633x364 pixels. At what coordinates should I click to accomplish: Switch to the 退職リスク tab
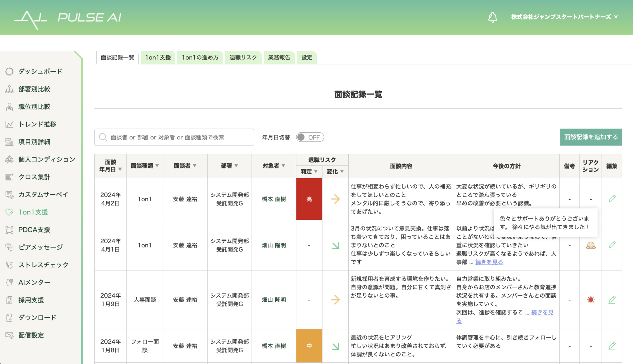(x=243, y=57)
